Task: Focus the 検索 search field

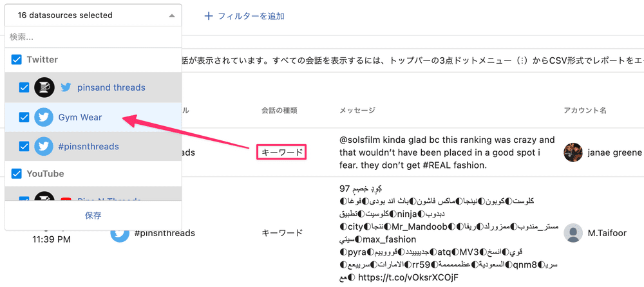Action: [x=93, y=37]
